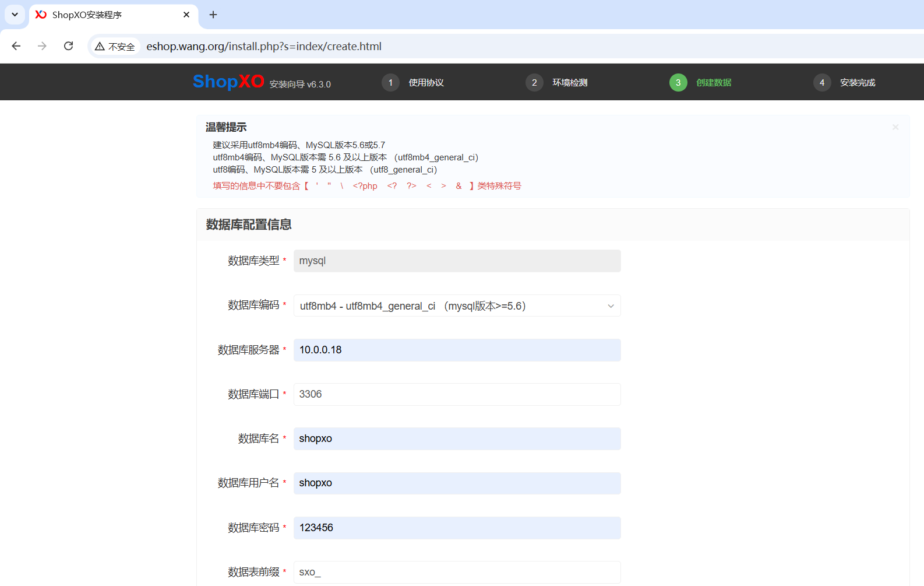Select 环境检测 step label
Screen dimensions: 924x586
[x=570, y=83]
